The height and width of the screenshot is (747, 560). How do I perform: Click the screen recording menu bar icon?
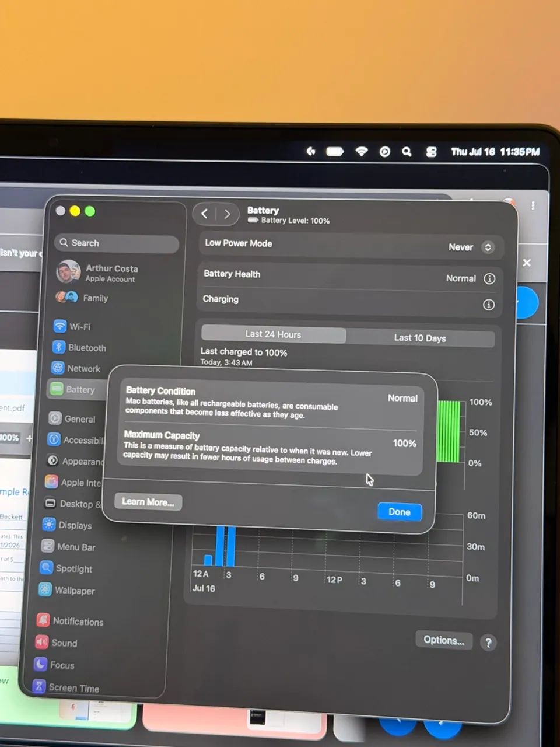click(384, 152)
